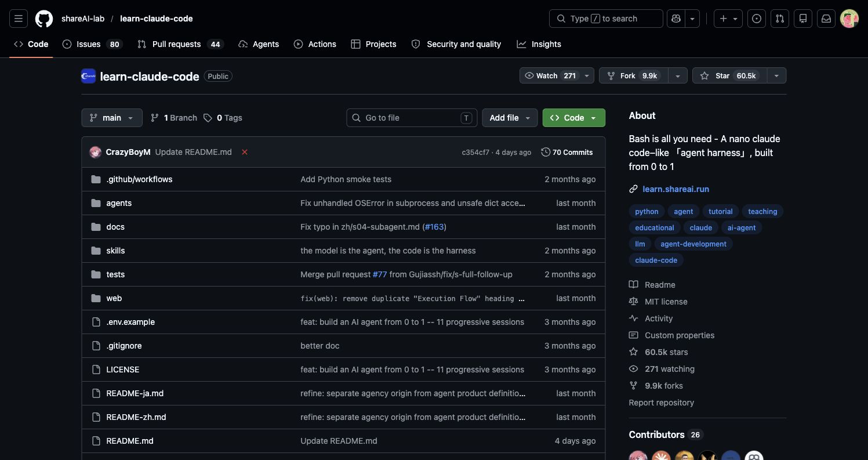868x460 pixels.
Task: Open the repositories icon in the header
Action: tap(803, 19)
